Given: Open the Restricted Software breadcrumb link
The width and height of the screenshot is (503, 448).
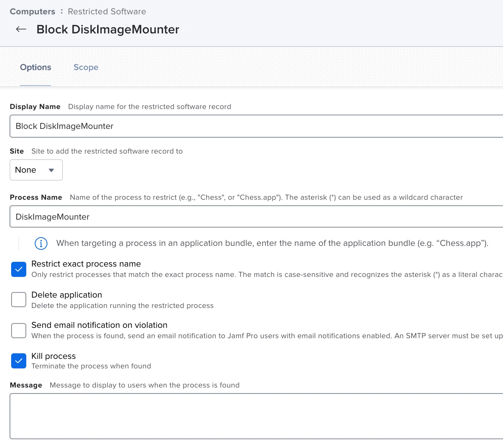Looking at the screenshot, I should tap(107, 12).
